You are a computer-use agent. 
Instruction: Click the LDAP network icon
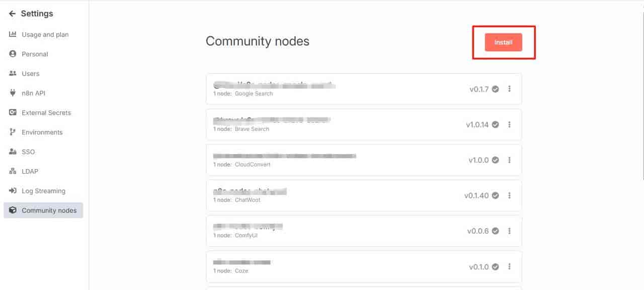coord(13,171)
